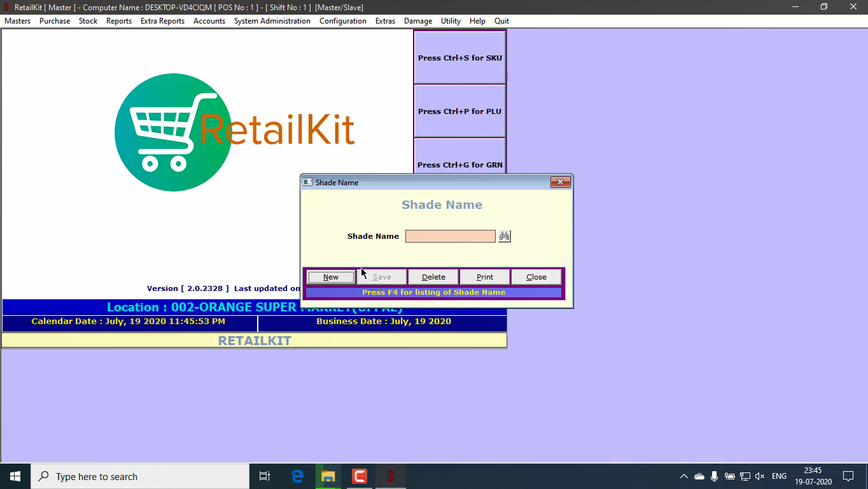Open the Purchase menu
This screenshot has height=489, width=868.
(55, 21)
